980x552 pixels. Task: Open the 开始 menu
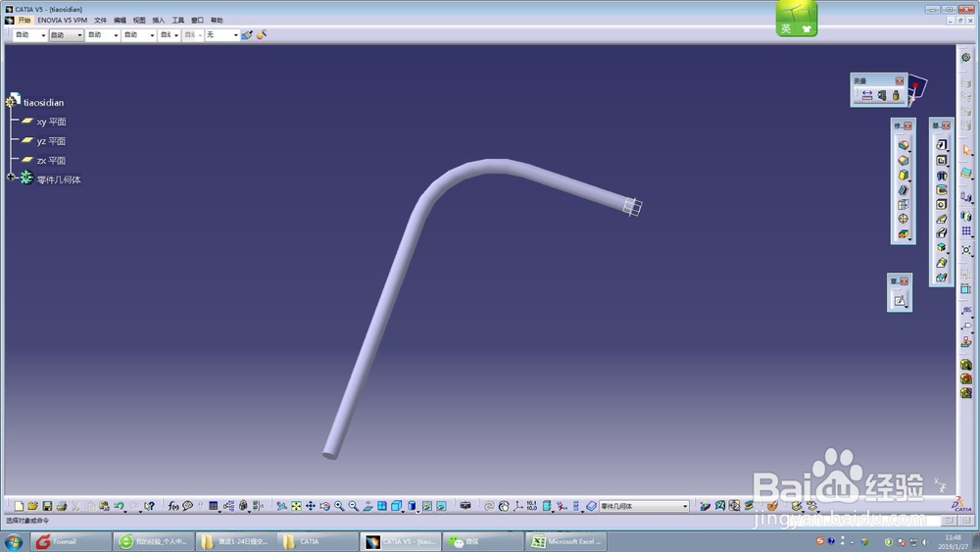(x=24, y=20)
